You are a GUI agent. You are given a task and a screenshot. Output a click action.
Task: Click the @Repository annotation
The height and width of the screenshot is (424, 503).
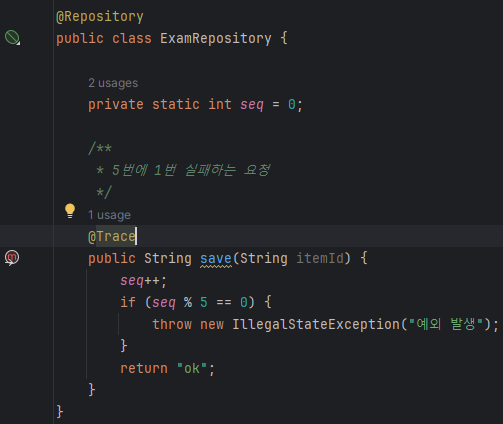pos(100,16)
